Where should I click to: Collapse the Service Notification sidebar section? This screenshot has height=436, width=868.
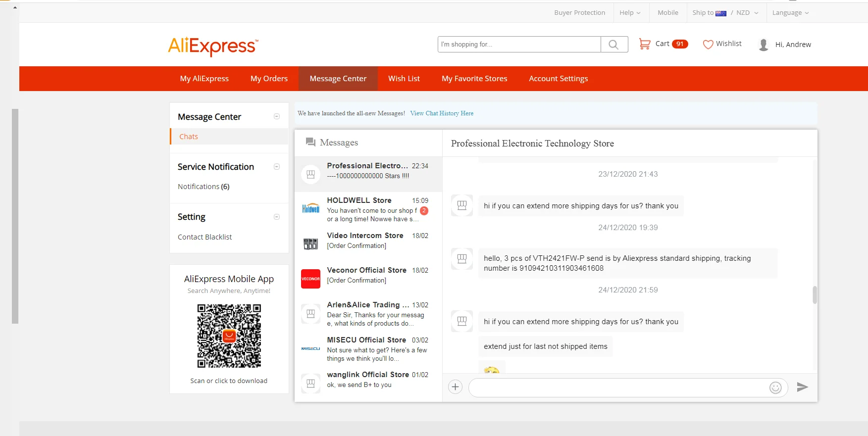coord(277,166)
